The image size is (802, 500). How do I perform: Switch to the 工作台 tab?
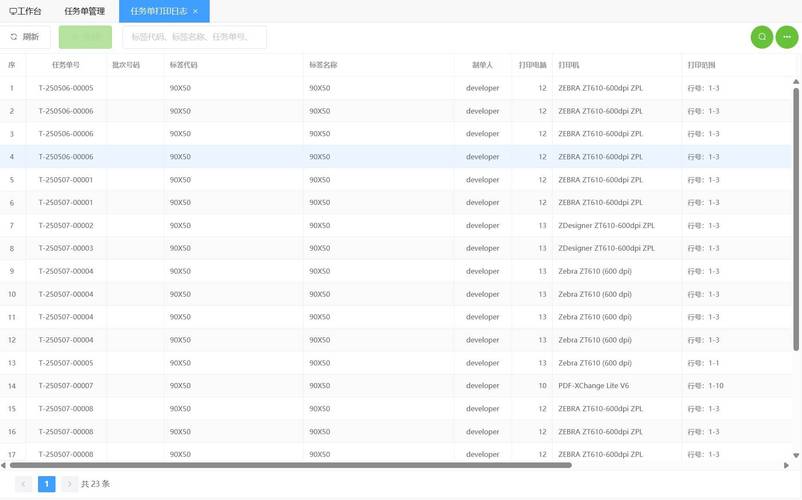[x=26, y=11]
